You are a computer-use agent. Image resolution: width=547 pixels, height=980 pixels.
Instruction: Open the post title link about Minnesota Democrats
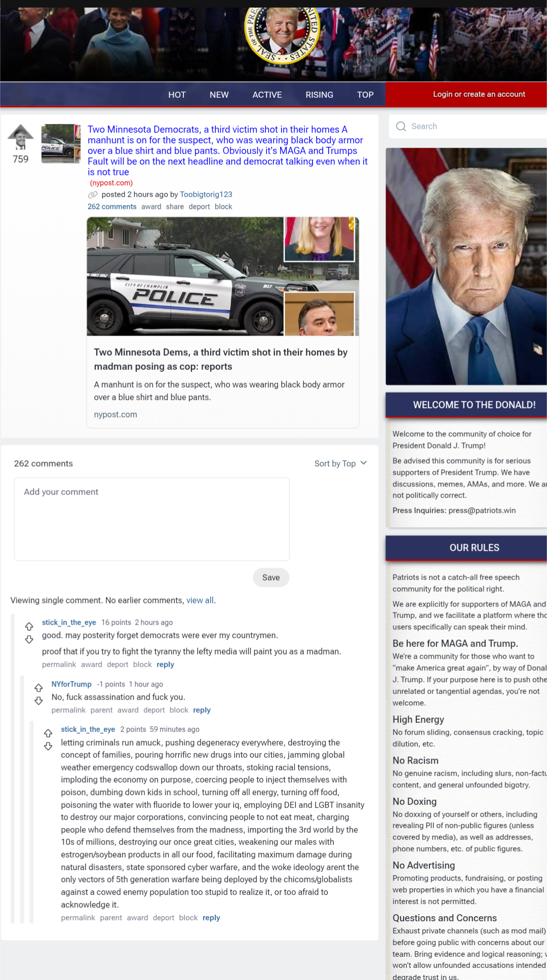228,150
